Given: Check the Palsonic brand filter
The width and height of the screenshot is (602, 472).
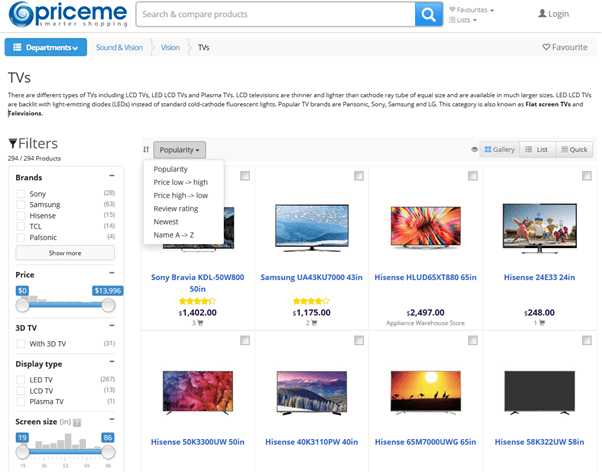Looking at the screenshot, I should 21,237.
